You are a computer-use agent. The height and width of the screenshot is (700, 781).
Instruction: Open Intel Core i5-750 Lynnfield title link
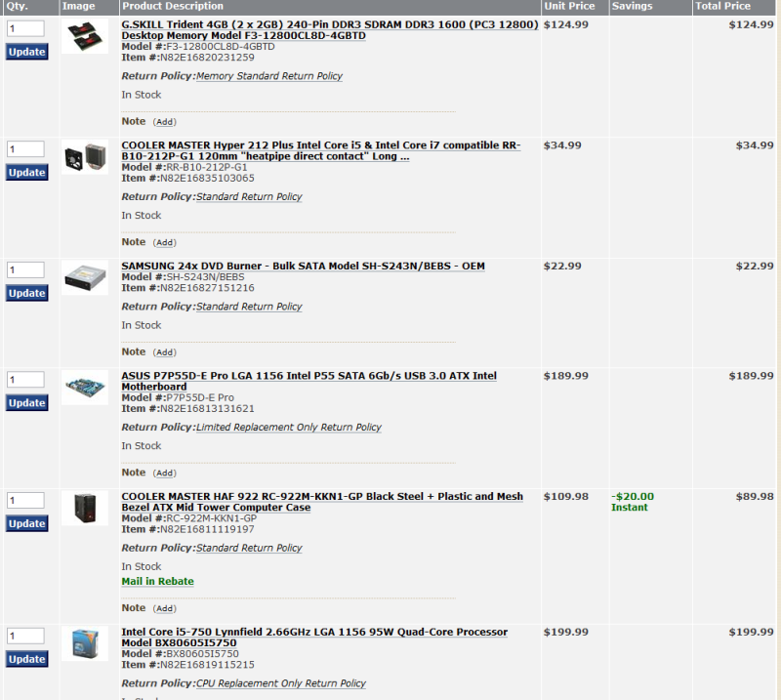(x=314, y=638)
